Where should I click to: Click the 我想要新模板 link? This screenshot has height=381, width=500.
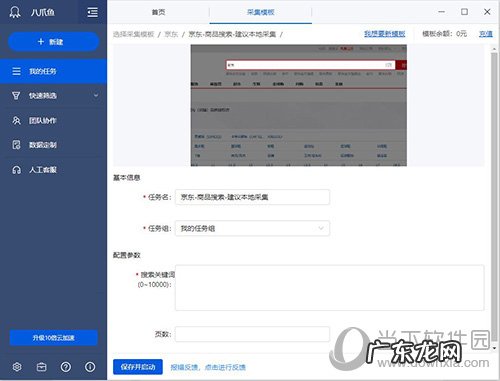click(x=384, y=34)
